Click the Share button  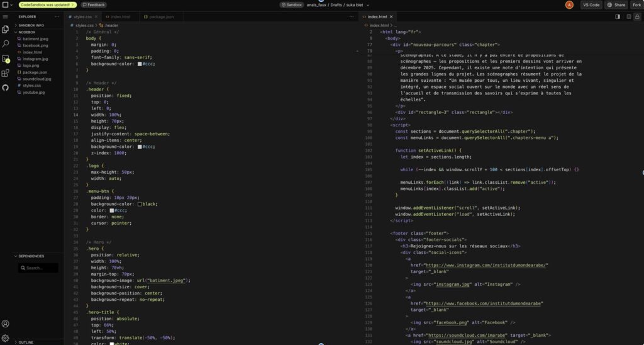click(x=616, y=4)
